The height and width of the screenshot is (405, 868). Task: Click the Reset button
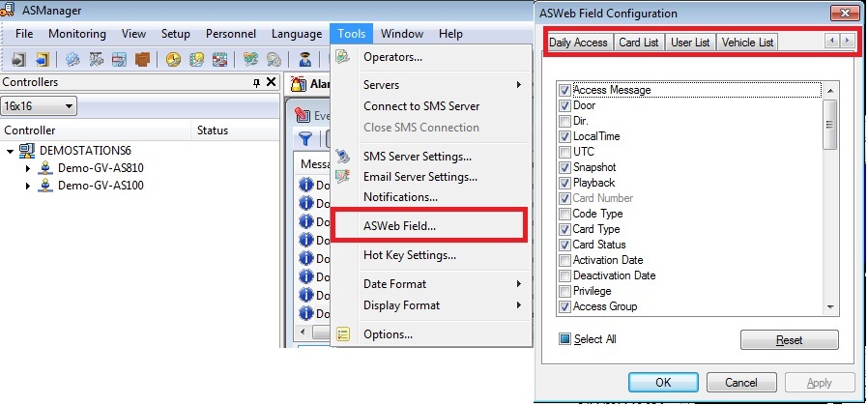click(790, 340)
